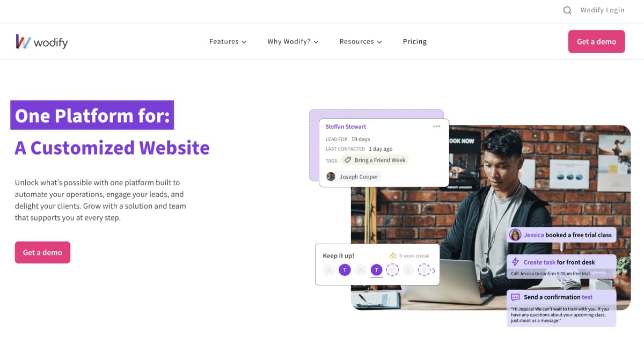Click the chat bubble confirmation text icon
Image resolution: width=644 pixels, height=337 pixels.
515,297
